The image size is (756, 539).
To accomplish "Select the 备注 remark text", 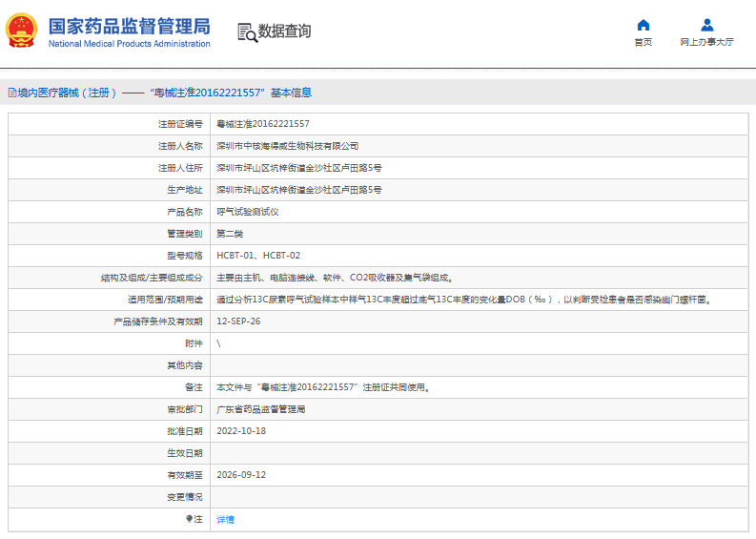I will [x=323, y=387].
